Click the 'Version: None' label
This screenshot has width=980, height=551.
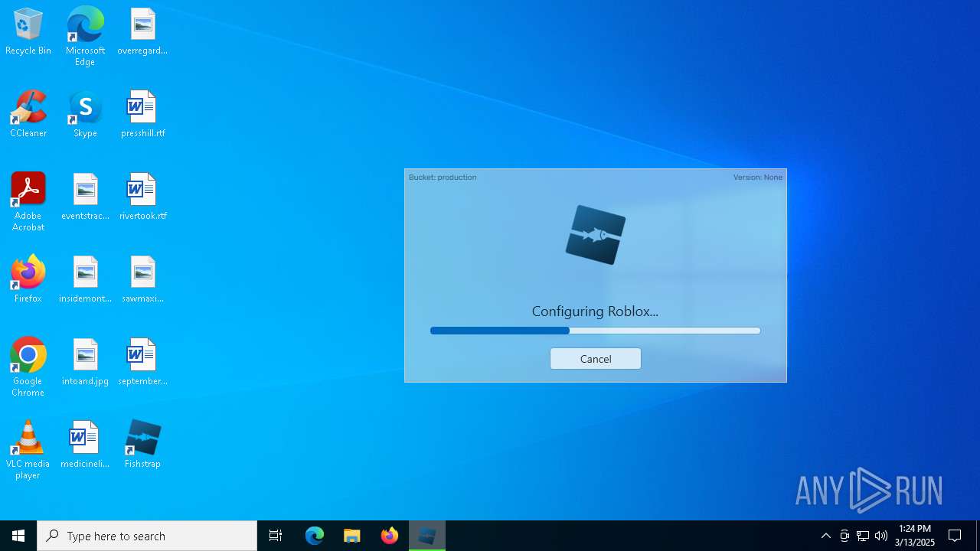tap(758, 178)
